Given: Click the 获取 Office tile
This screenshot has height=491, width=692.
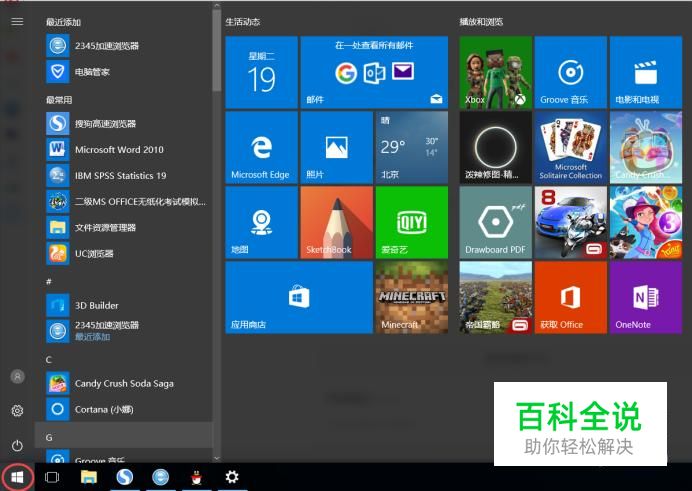Looking at the screenshot, I should tap(570, 297).
